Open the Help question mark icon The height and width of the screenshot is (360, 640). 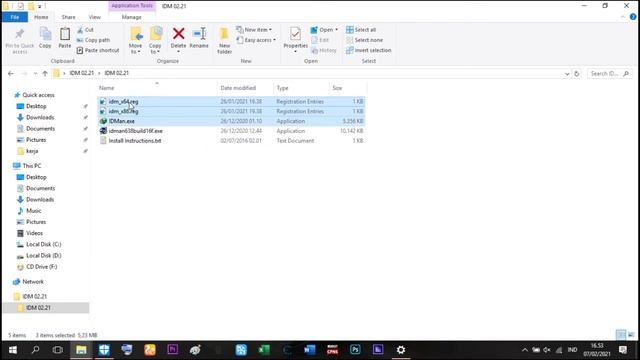[633, 17]
